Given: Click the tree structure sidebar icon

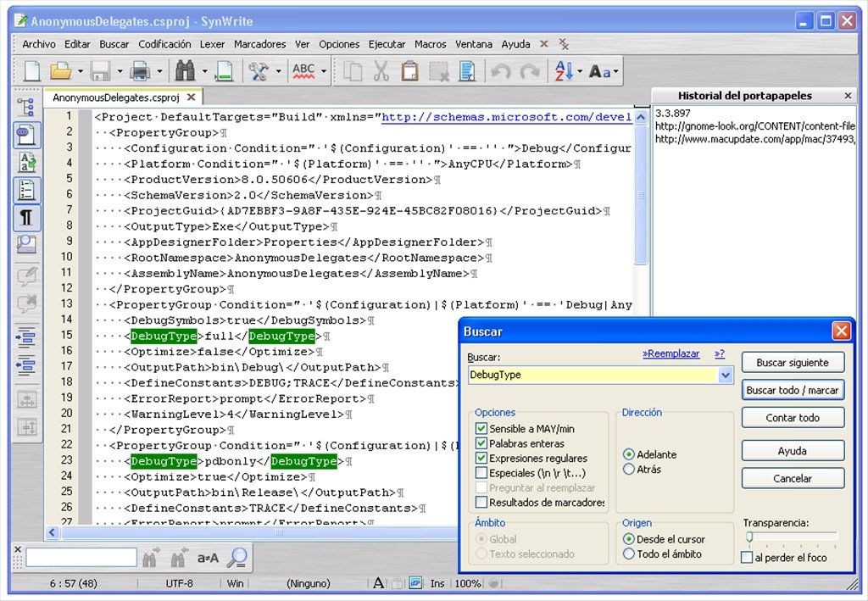Looking at the screenshot, I should (x=26, y=107).
